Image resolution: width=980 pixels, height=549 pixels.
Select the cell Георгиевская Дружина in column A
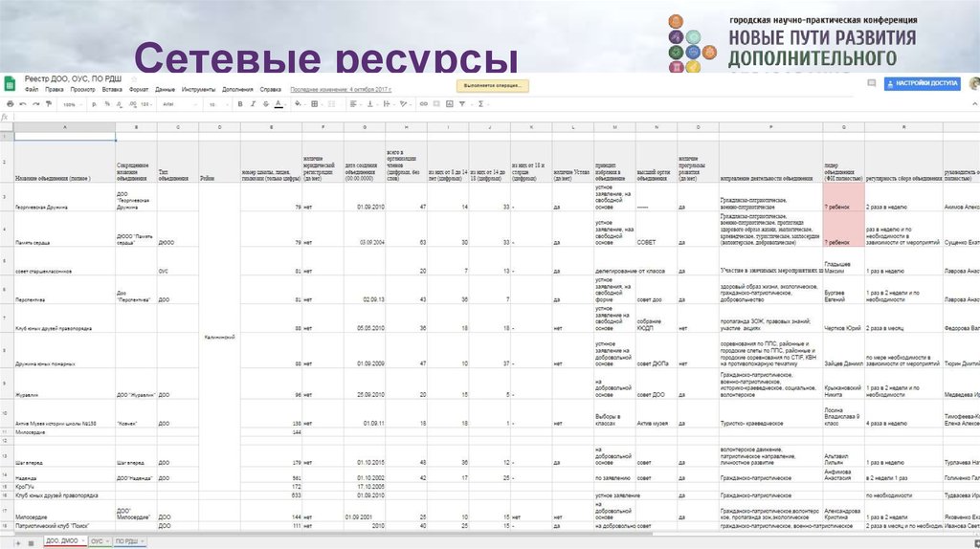pos(64,197)
